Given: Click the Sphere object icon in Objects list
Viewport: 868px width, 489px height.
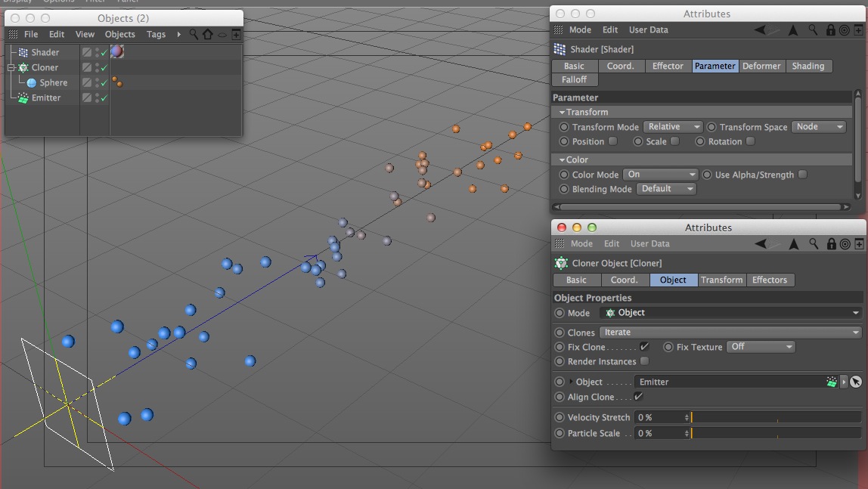Looking at the screenshot, I should click(32, 82).
